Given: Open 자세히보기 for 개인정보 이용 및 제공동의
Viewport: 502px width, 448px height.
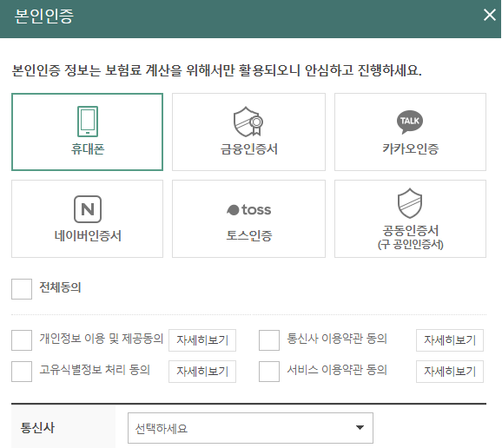Looking at the screenshot, I should click(x=202, y=340).
